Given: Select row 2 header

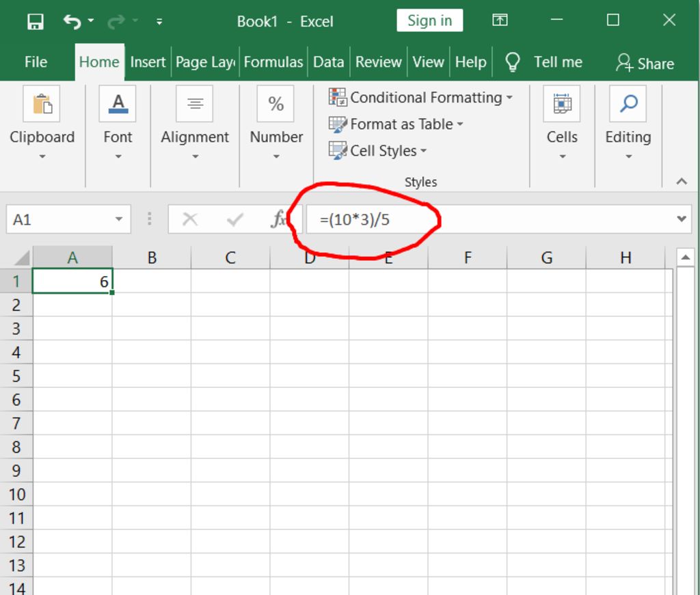Looking at the screenshot, I should tap(16, 305).
